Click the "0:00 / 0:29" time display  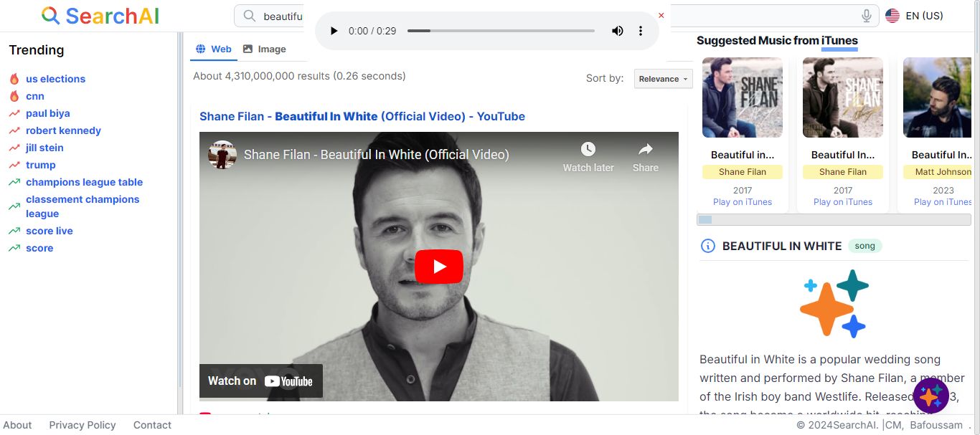pyautogui.click(x=372, y=31)
